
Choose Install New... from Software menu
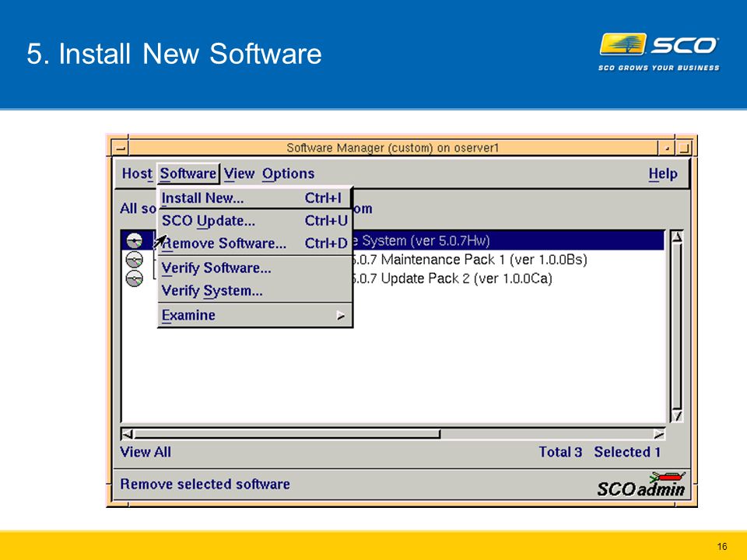(255, 198)
